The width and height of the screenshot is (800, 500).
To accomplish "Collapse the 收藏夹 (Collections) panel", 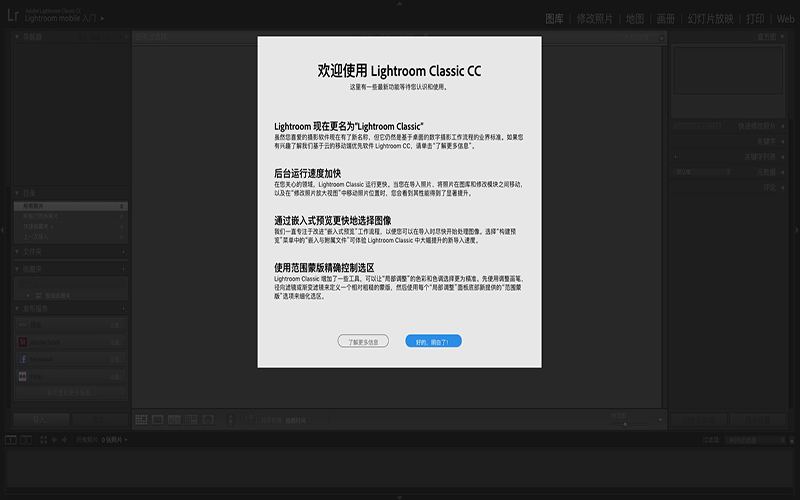I will tap(17, 268).
